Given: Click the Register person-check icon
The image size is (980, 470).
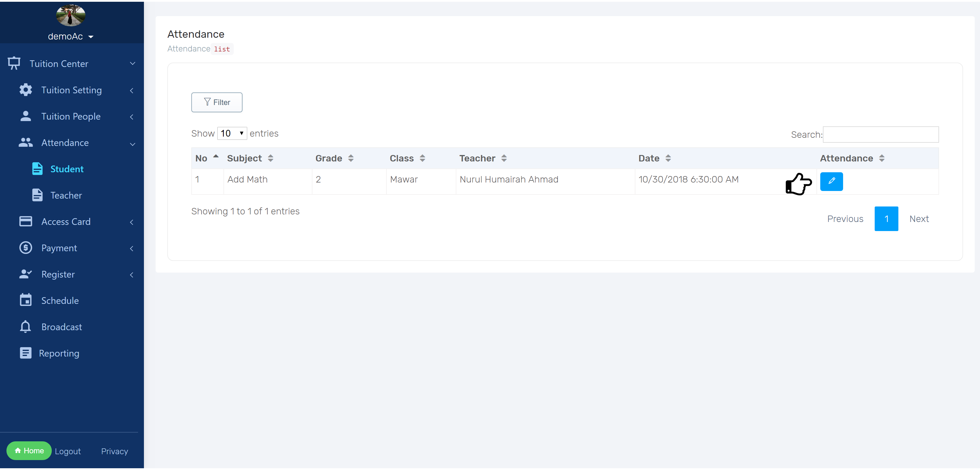Looking at the screenshot, I should click(25, 274).
